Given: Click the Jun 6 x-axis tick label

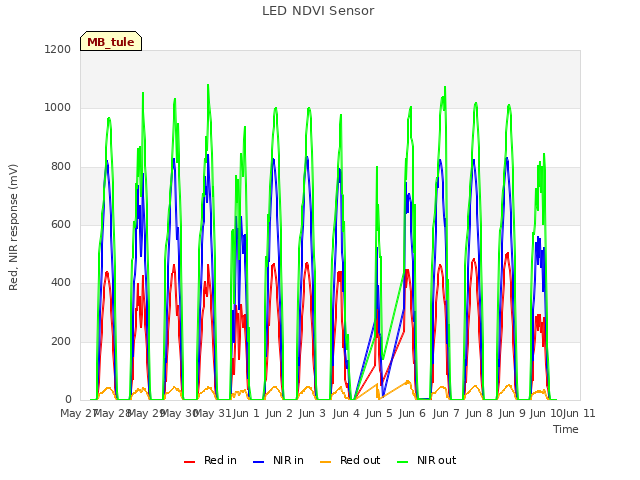Looking at the screenshot, I should [x=412, y=413].
